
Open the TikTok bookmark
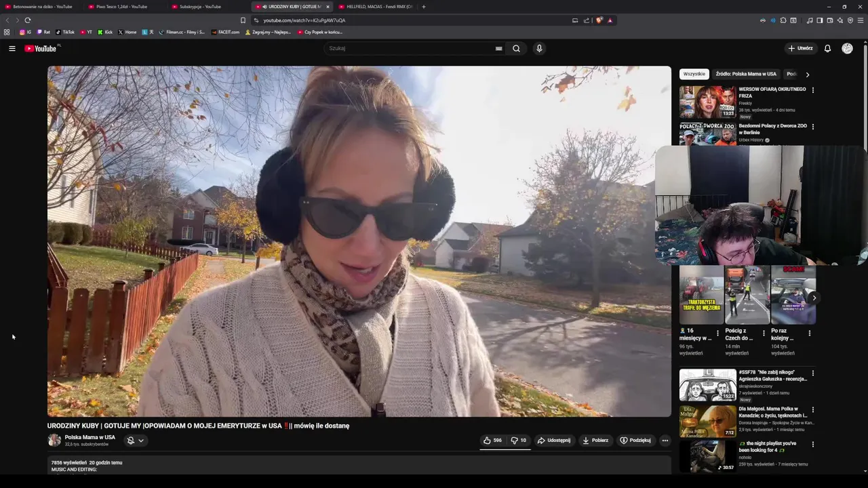[65, 32]
